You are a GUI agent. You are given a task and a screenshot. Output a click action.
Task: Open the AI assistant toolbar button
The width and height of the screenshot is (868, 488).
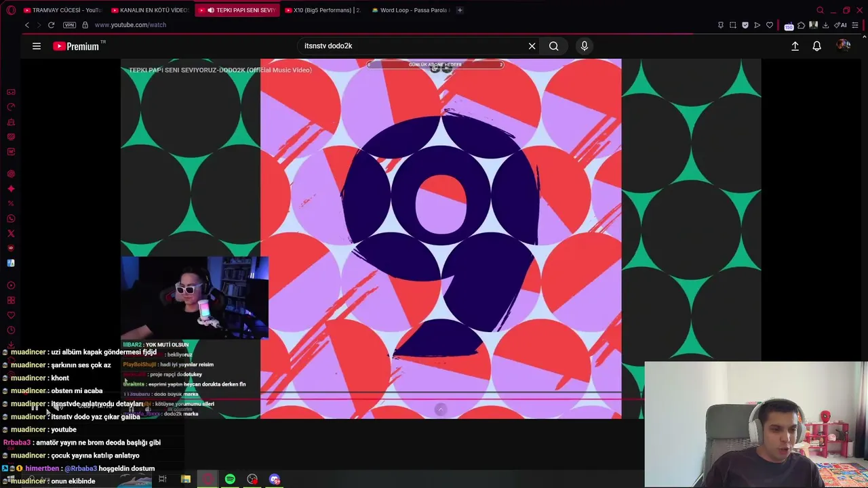click(840, 25)
